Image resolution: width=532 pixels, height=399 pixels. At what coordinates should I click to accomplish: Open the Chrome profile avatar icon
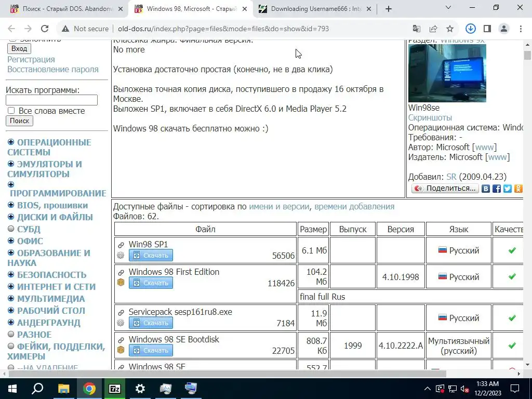(504, 29)
